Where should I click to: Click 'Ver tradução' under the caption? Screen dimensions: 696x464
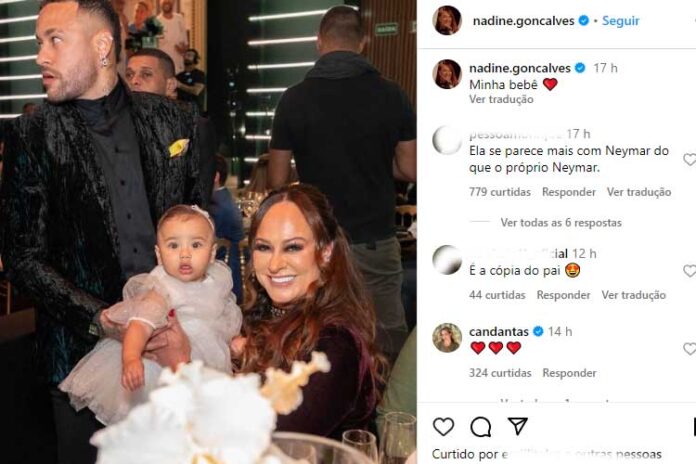click(501, 99)
